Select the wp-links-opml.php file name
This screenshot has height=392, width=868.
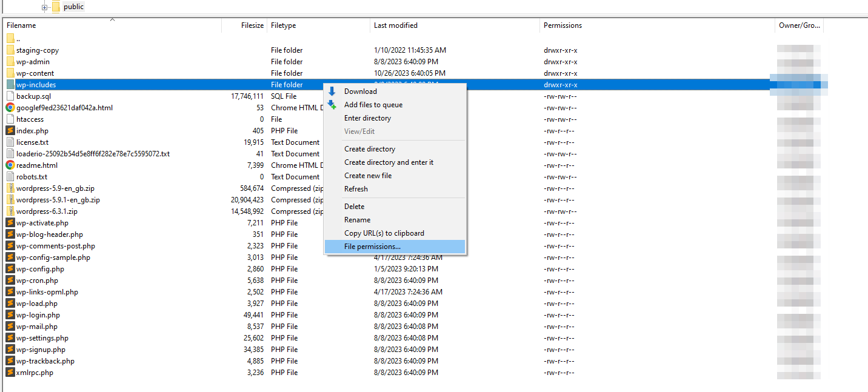point(47,292)
